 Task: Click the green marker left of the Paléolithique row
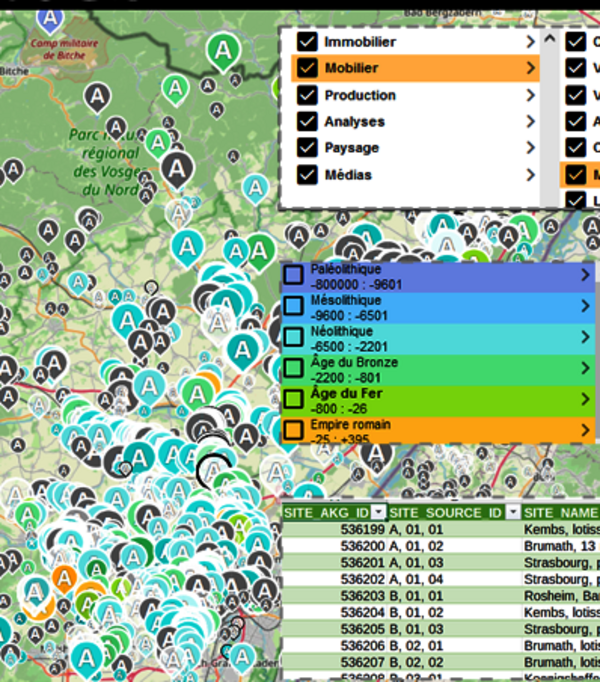pyautogui.click(x=260, y=248)
